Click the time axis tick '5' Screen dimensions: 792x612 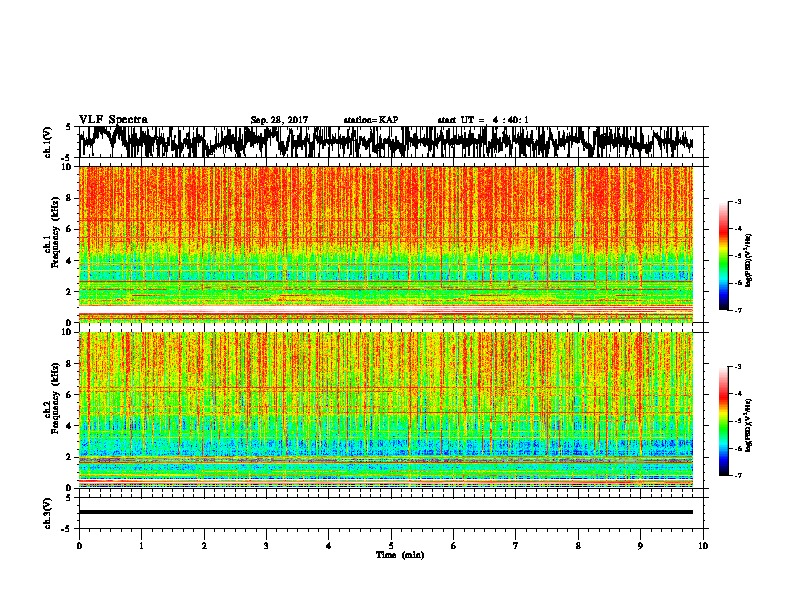[391, 546]
